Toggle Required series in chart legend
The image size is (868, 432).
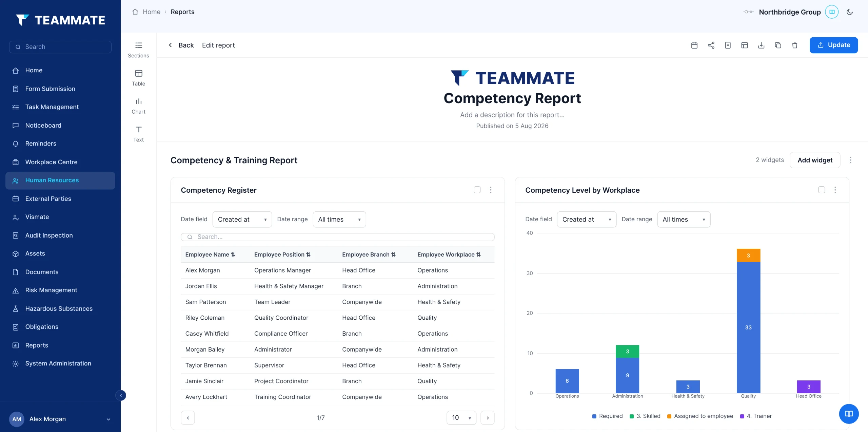607,416
